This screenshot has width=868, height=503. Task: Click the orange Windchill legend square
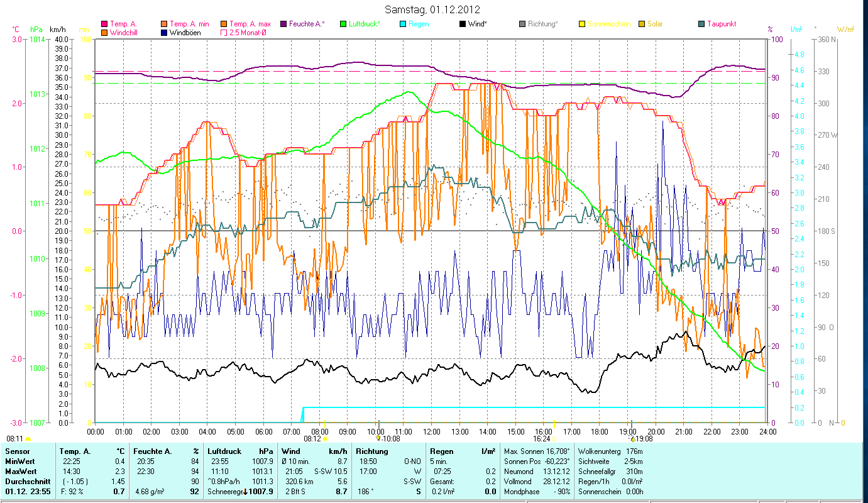tap(104, 32)
